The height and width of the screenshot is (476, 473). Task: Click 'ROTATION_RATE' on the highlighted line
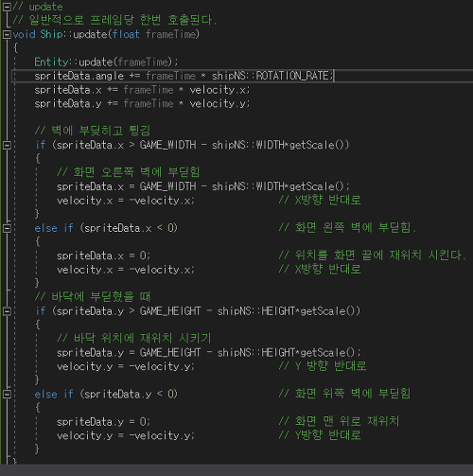click(x=292, y=76)
